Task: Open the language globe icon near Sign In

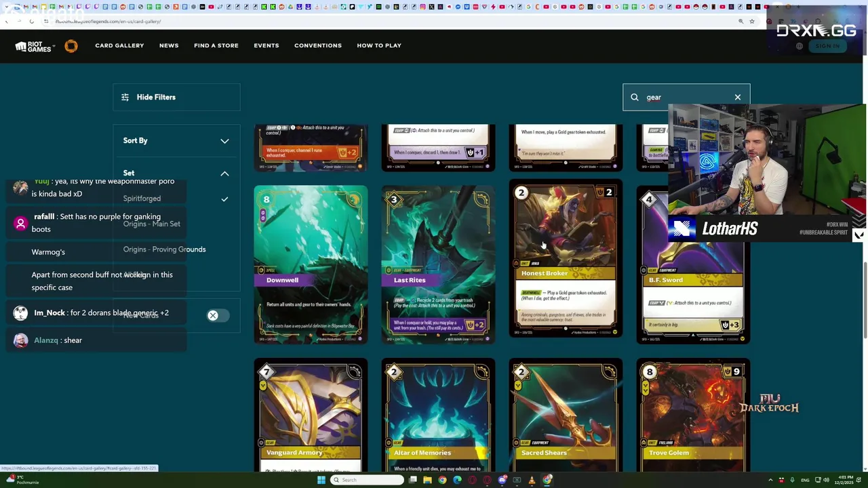Action: (x=800, y=46)
